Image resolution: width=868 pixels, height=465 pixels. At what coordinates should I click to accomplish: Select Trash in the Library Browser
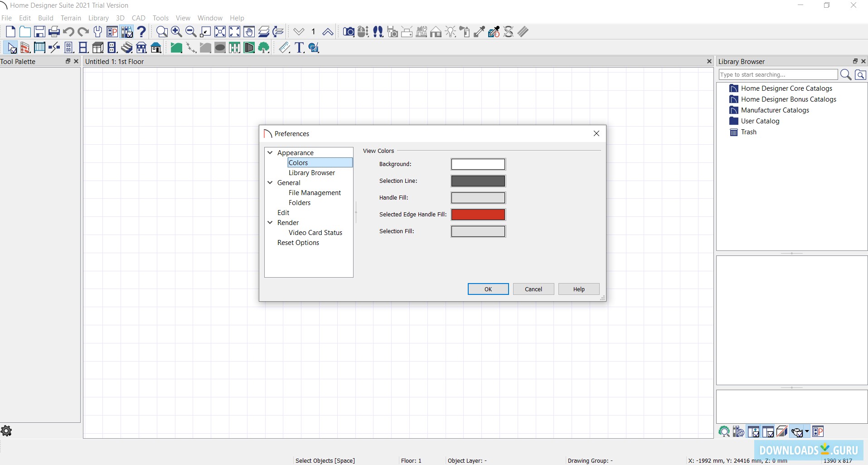[748, 132]
